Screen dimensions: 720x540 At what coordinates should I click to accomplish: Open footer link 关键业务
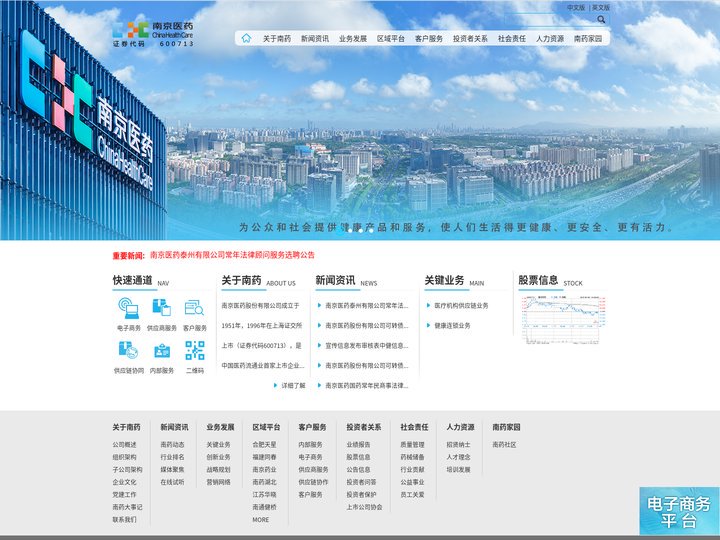[x=218, y=444]
